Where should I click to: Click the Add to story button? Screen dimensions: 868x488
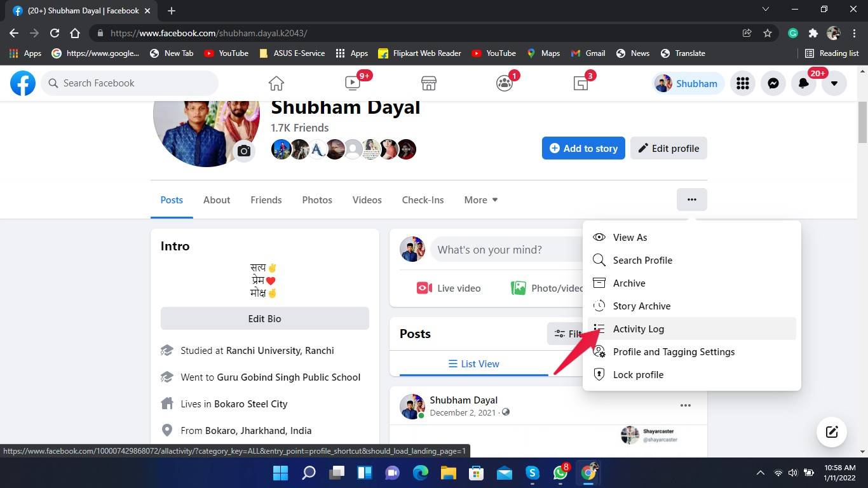click(x=583, y=148)
